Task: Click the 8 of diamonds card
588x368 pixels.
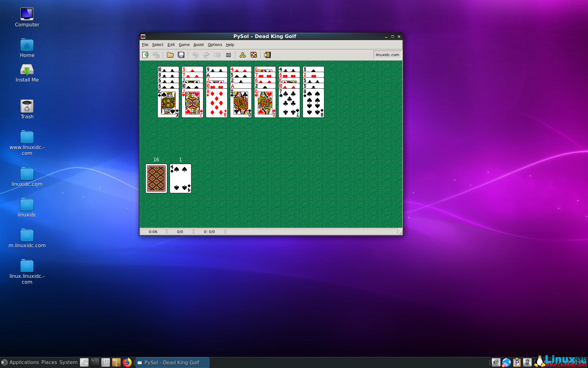Action: pos(217,103)
